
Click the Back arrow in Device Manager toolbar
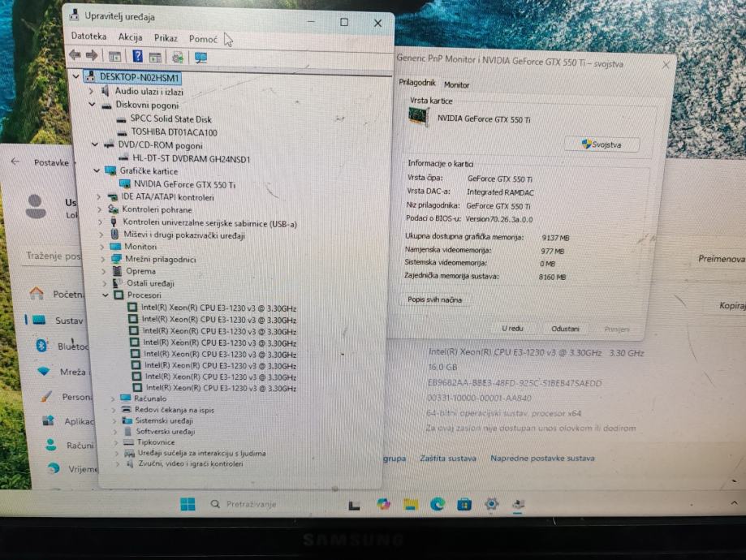pos(75,55)
